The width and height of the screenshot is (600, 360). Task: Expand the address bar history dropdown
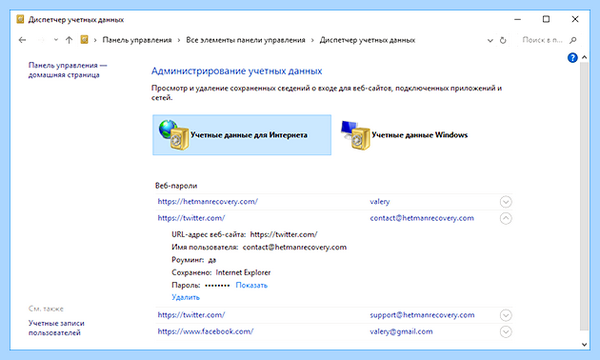pos(490,40)
